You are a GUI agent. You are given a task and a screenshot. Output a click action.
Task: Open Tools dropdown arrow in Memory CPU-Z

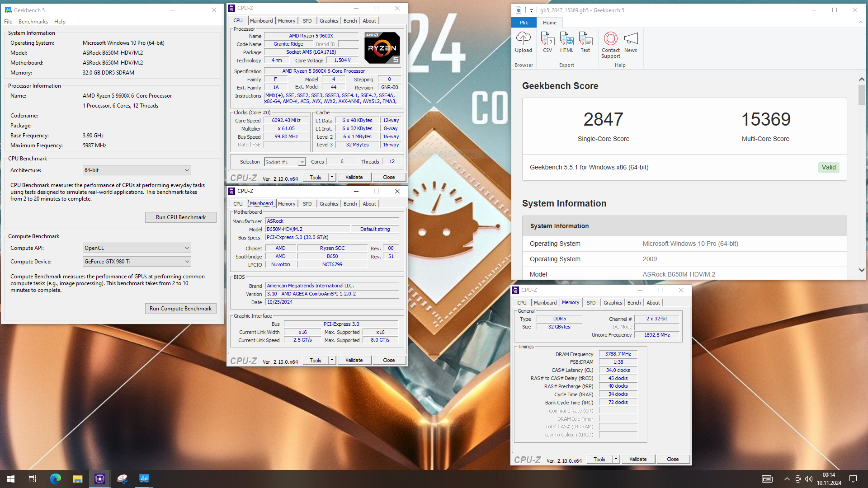pos(616,459)
